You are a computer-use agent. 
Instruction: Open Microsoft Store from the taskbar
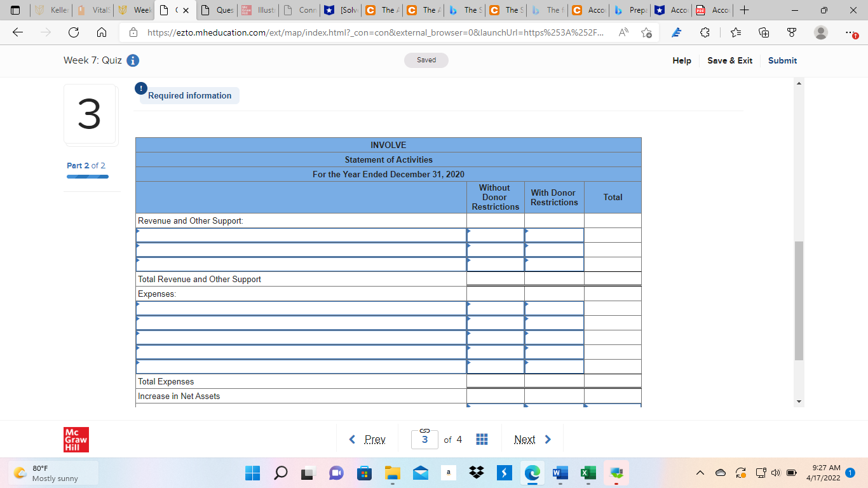pyautogui.click(x=364, y=473)
